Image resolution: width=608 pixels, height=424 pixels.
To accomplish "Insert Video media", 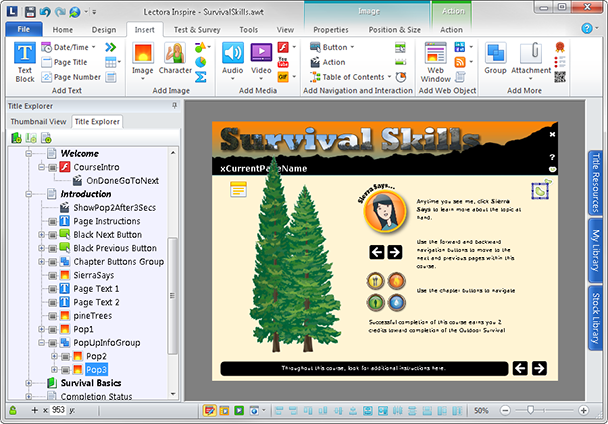I will pos(261,53).
